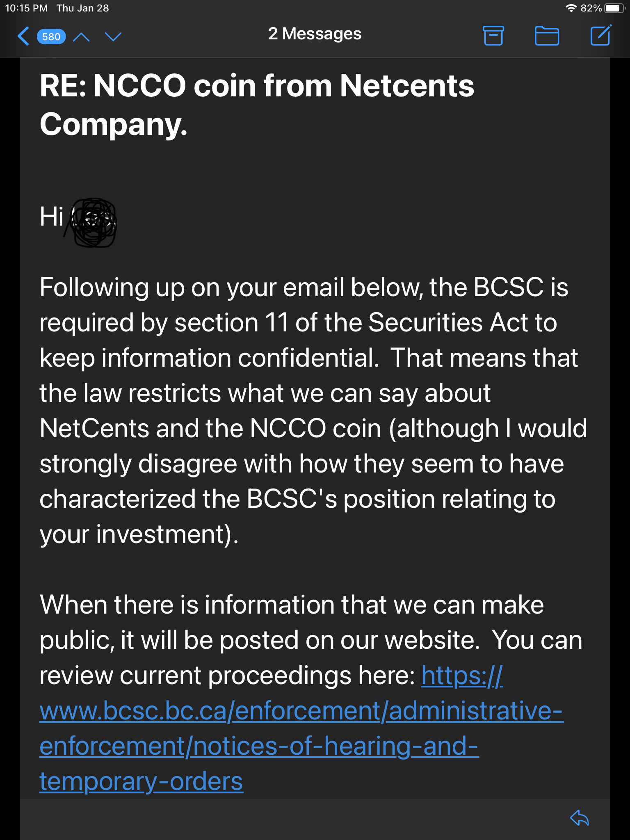630x840 pixels.
Task: Tap the temporary-orders link text
Action: pyautogui.click(x=142, y=782)
